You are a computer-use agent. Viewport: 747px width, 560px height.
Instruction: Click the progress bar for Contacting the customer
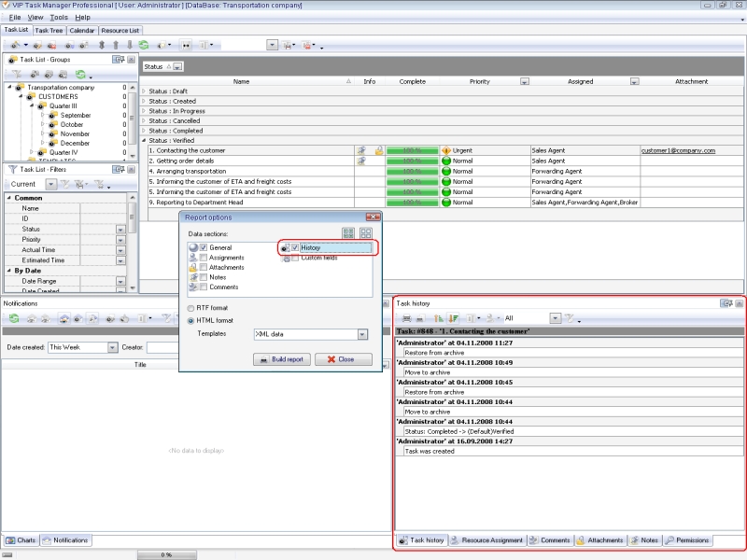click(410, 150)
